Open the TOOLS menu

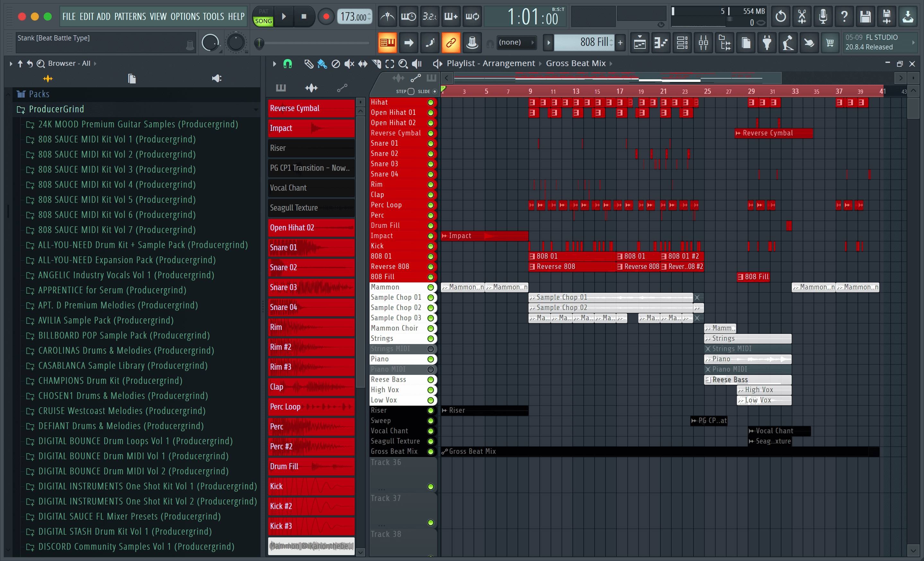click(x=214, y=16)
